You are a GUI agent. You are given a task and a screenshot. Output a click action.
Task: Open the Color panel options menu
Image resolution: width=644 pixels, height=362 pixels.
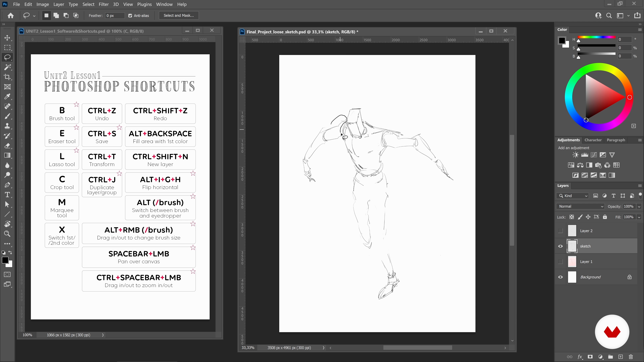tap(640, 29)
